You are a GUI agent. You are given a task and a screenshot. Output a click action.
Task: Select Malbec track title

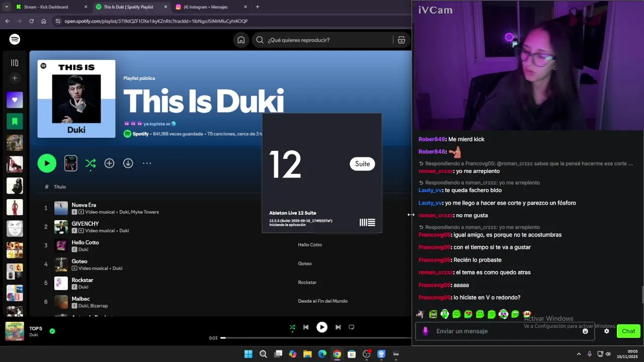point(80,299)
